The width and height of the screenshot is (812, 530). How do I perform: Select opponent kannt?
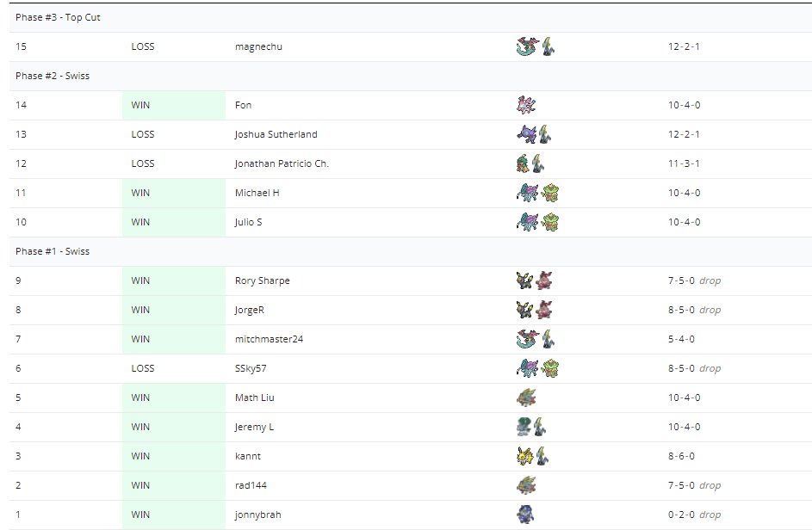coord(247,456)
